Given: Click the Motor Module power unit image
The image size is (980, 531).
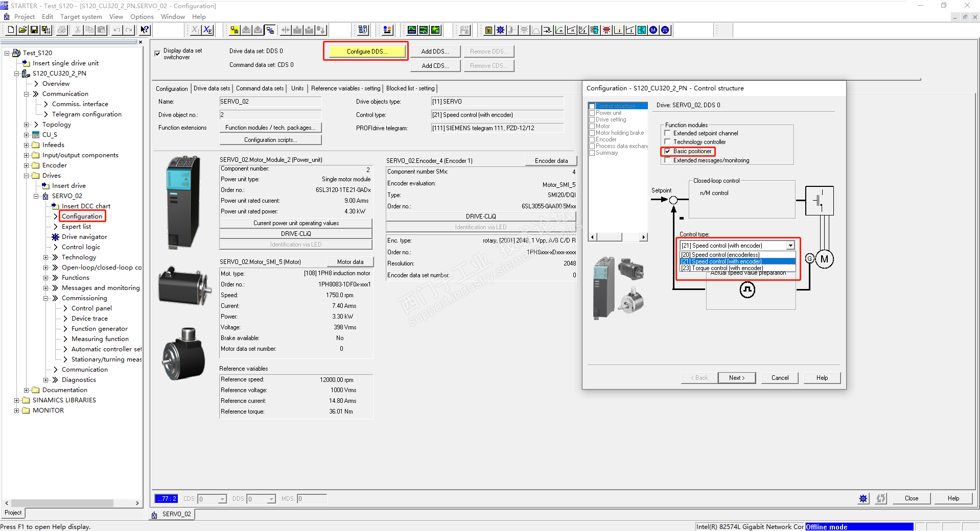Looking at the screenshot, I should pos(183,202).
